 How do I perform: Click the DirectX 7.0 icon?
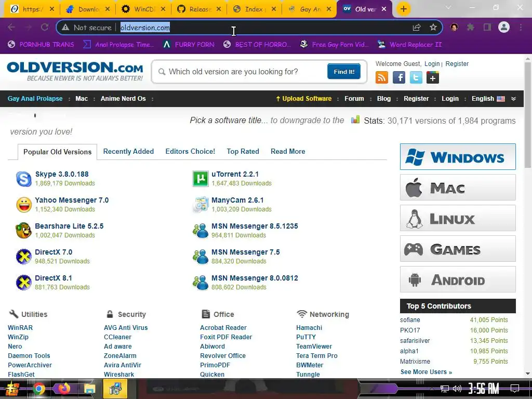(24, 257)
